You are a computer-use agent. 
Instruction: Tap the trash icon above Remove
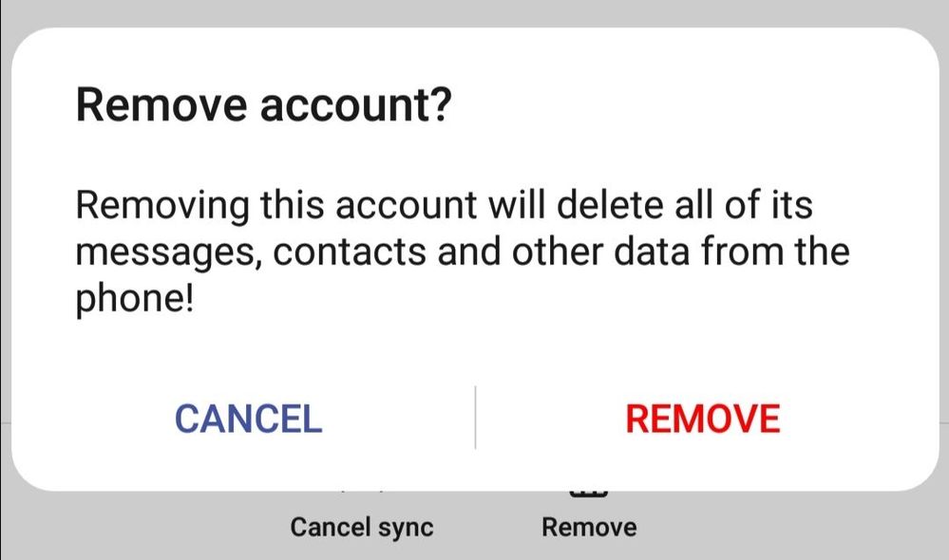coord(588,493)
